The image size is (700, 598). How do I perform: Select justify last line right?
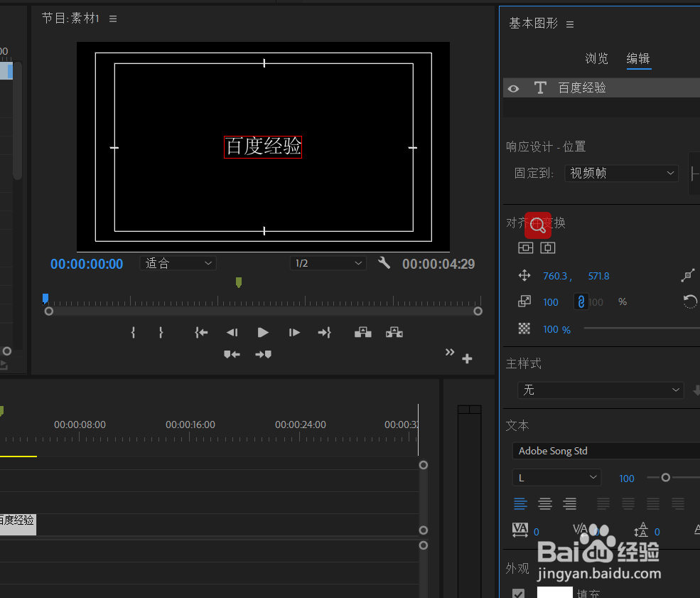coord(652,503)
